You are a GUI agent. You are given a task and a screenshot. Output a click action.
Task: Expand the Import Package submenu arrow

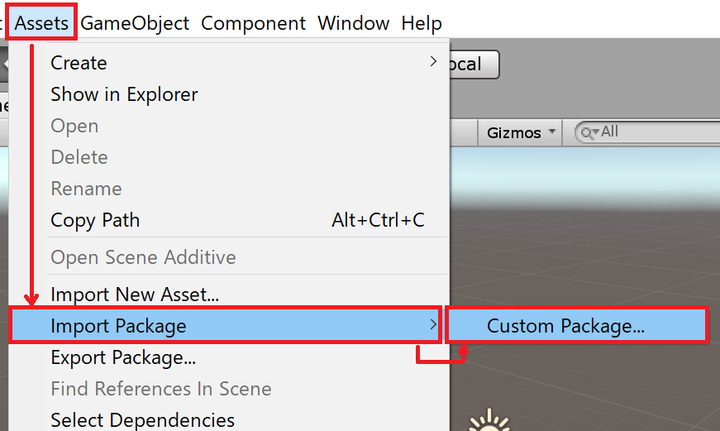coord(433,325)
